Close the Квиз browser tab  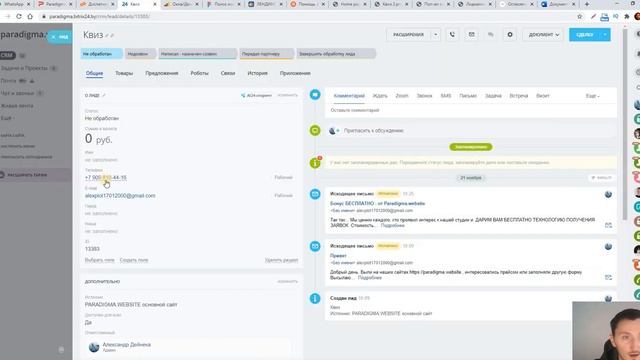[155, 4]
